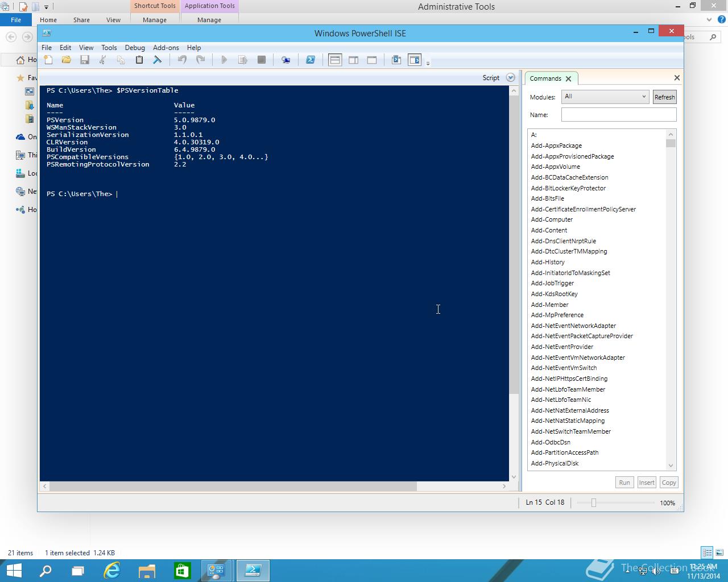Click the Run button below command list
The image size is (728, 582).
(x=624, y=483)
